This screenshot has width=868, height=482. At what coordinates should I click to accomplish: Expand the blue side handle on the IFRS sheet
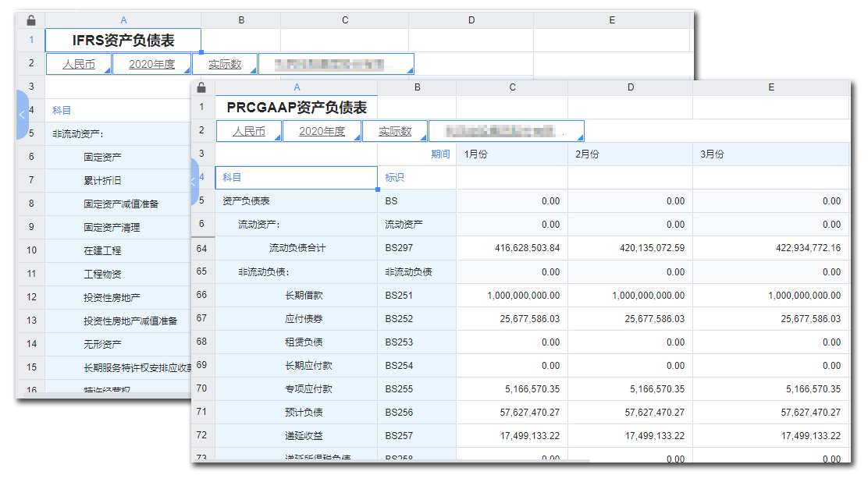click(22, 115)
